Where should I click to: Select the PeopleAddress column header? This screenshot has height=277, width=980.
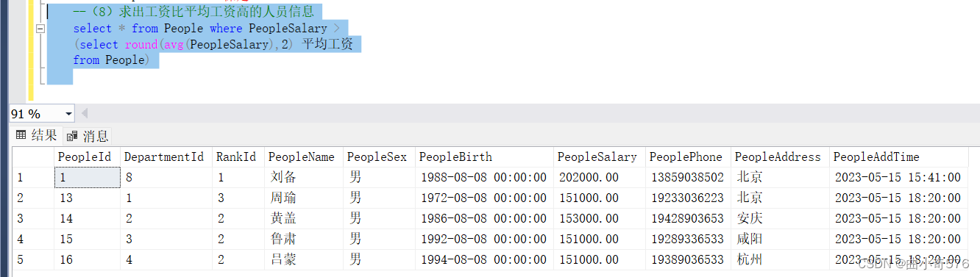pyautogui.click(x=780, y=157)
